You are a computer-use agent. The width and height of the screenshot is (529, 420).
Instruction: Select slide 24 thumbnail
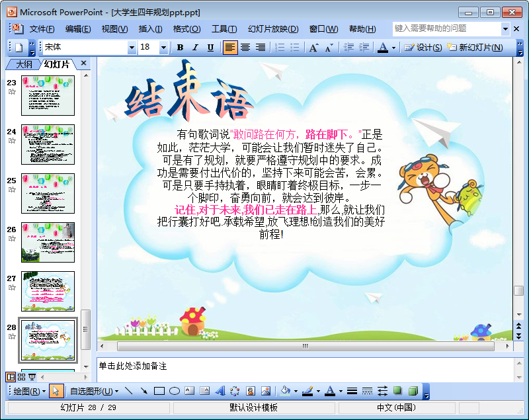pyautogui.click(x=48, y=144)
